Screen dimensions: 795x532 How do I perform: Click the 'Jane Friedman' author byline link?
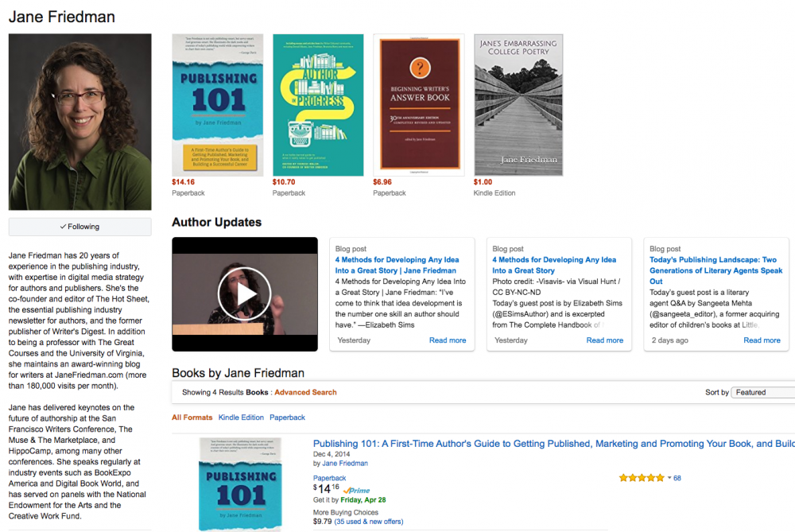[345, 463]
